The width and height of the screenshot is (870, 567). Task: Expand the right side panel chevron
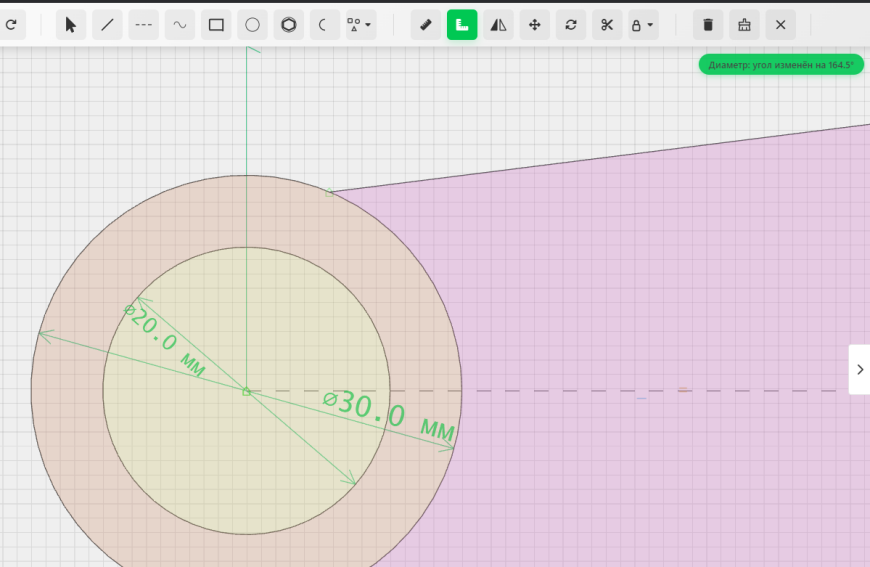click(x=860, y=369)
